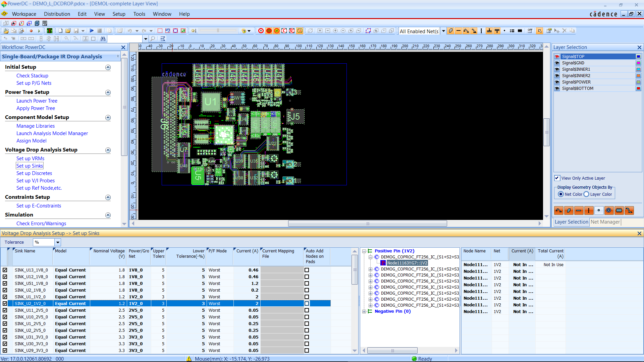
Task: Select the Layer Color radio button
Action: point(586,194)
